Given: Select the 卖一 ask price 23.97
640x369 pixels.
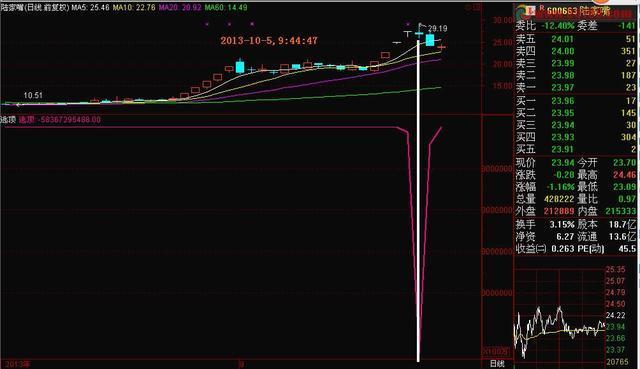Looking at the screenshot, I should 562,87.
